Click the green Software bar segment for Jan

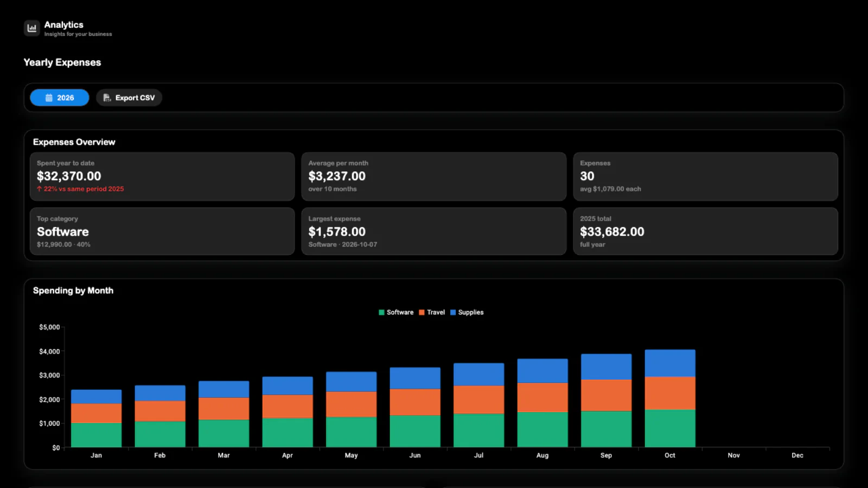pos(96,435)
